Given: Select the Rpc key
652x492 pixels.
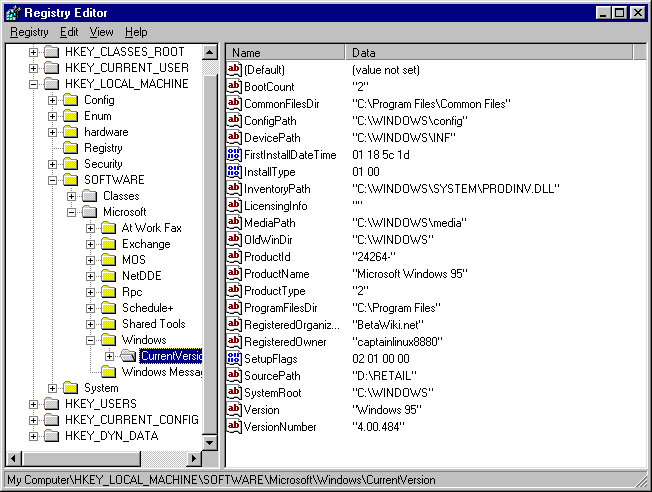Looking at the screenshot, I should (x=132, y=292).
